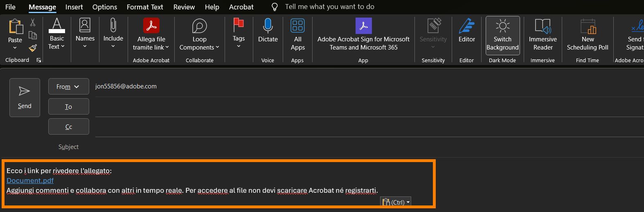Expand the From sender dropdown
Image resolution: width=644 pixels, height=212 pixels.
68,86
